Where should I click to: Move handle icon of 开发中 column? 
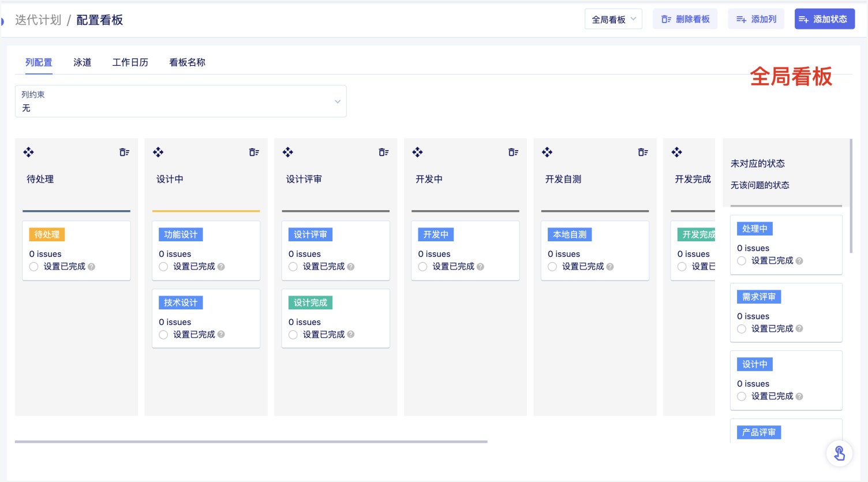point(418,152)
